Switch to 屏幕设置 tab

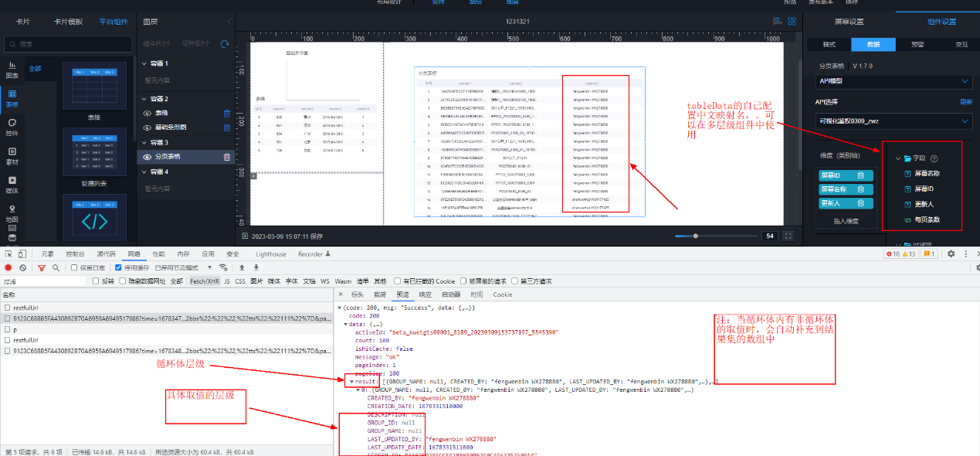[x=849, y=22]
